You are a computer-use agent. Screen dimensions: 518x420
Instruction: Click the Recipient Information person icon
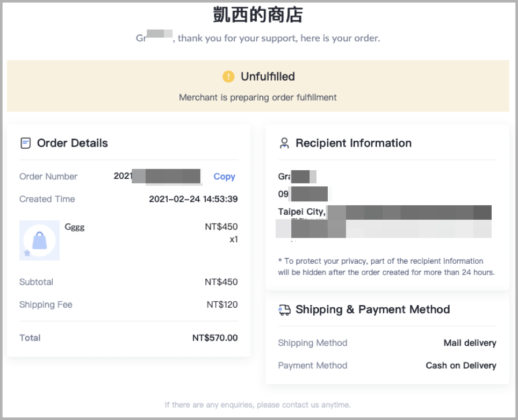click(x=284, y=143)
